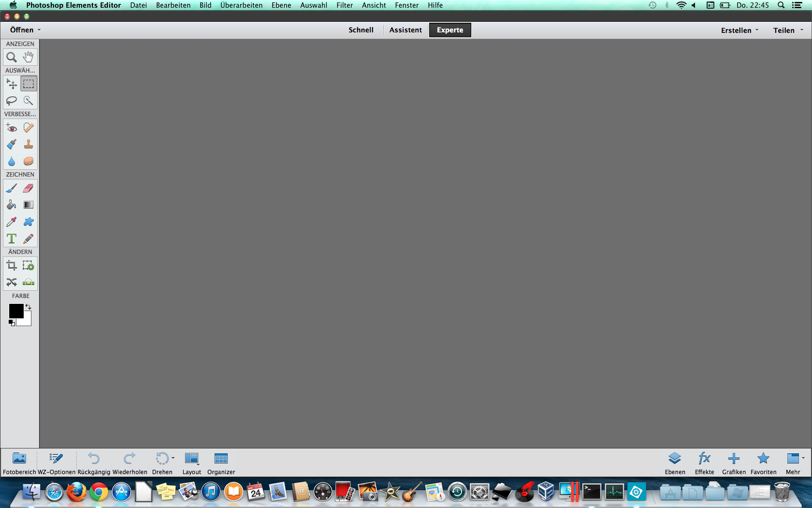Viewport: 812px width, 508px height.
Task: Select the Eraser tool
Action: [x=29, y=188]
